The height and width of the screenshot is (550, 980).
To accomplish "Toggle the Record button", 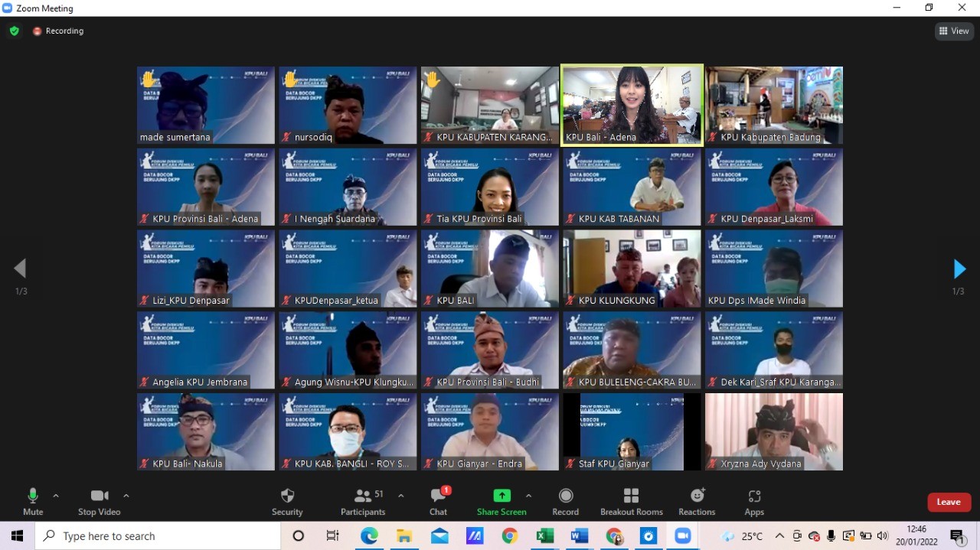I will click(x=566, y=502).
